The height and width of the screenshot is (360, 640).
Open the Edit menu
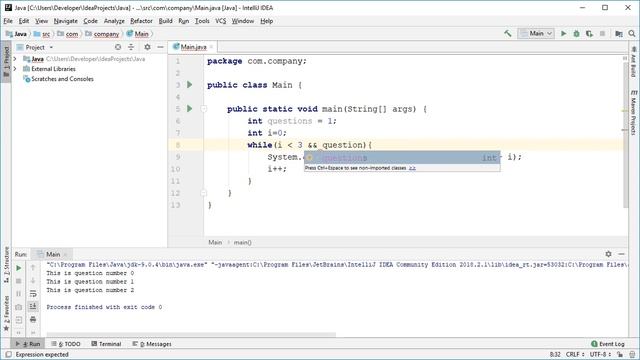click(x=24, y=21)
